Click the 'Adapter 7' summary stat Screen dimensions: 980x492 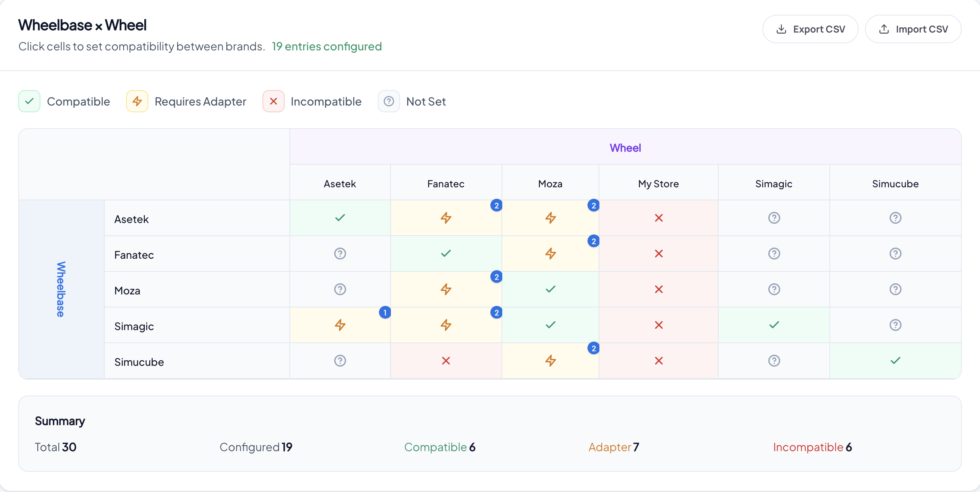(614, 447)
